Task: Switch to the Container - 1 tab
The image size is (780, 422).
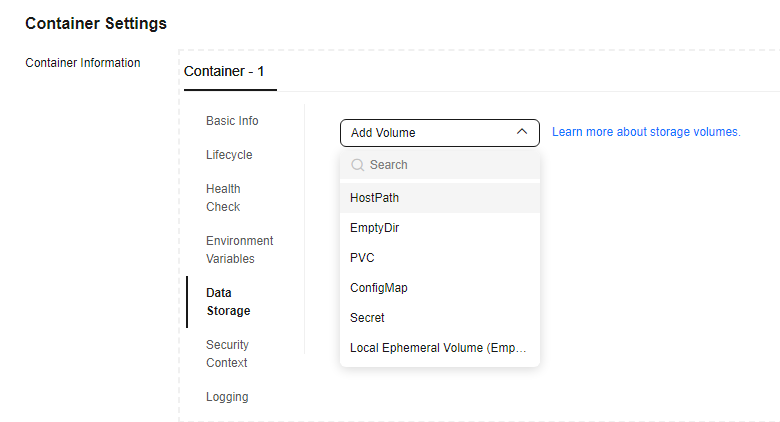Action: tap(224, 71)
